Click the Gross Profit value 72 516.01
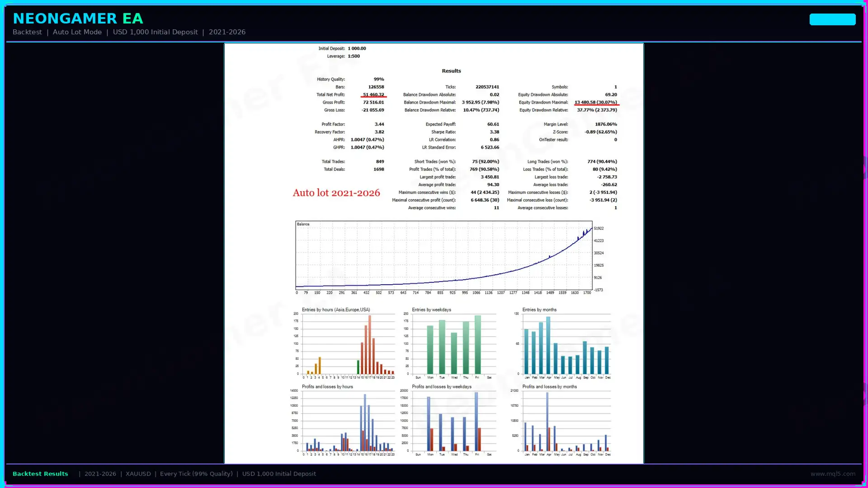 pos(373,102)
